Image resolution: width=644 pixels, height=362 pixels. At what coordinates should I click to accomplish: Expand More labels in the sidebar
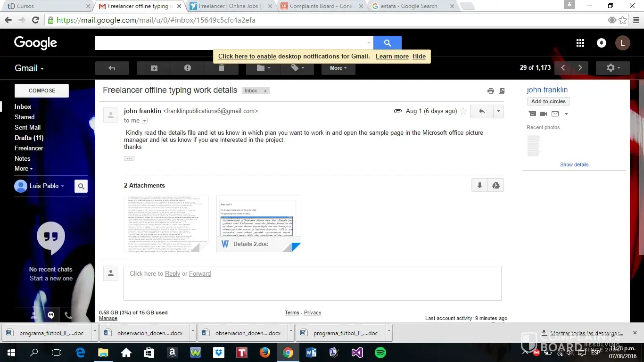[x=24, y=168]
